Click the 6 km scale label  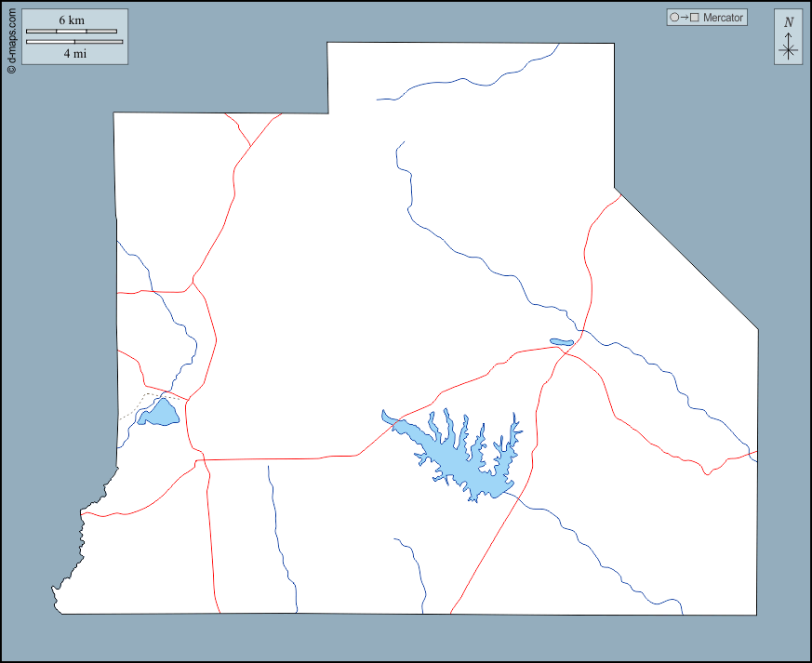tap(72, 20)
